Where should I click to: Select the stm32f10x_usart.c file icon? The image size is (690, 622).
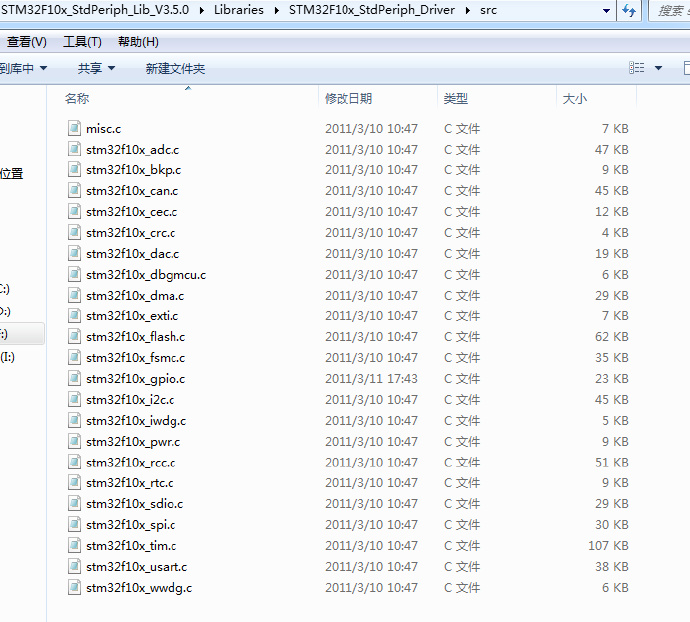pos(74,567)
